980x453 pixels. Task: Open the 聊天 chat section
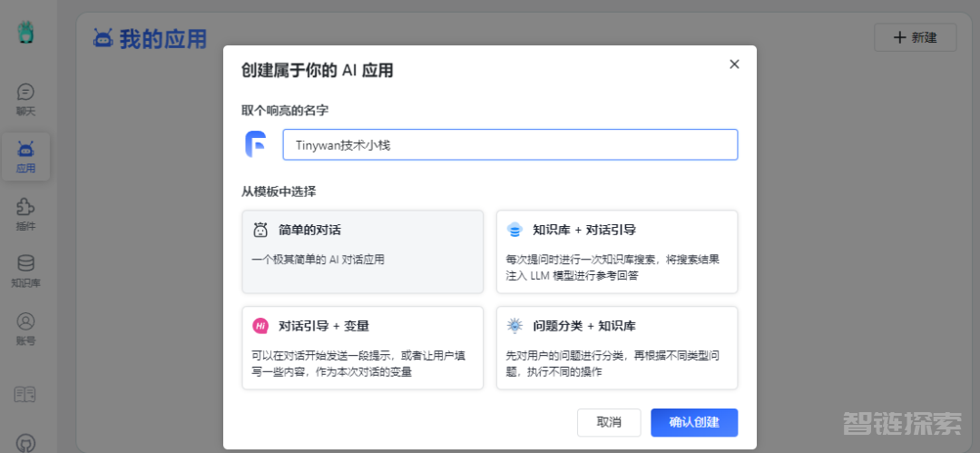coord(25,100)
